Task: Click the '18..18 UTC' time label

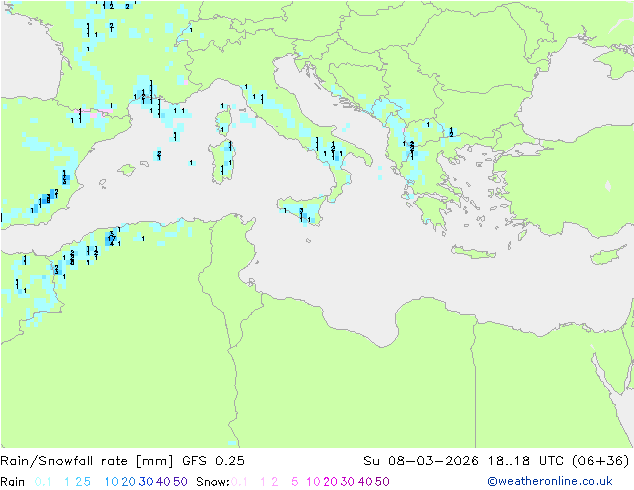Action: coord(526,461)
